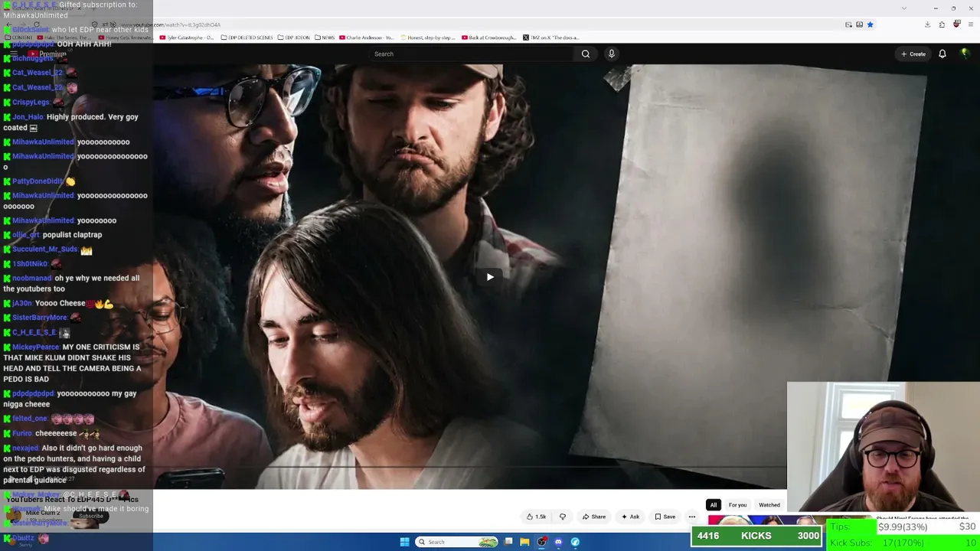Save the video to a playlist

tap(665, 517)
